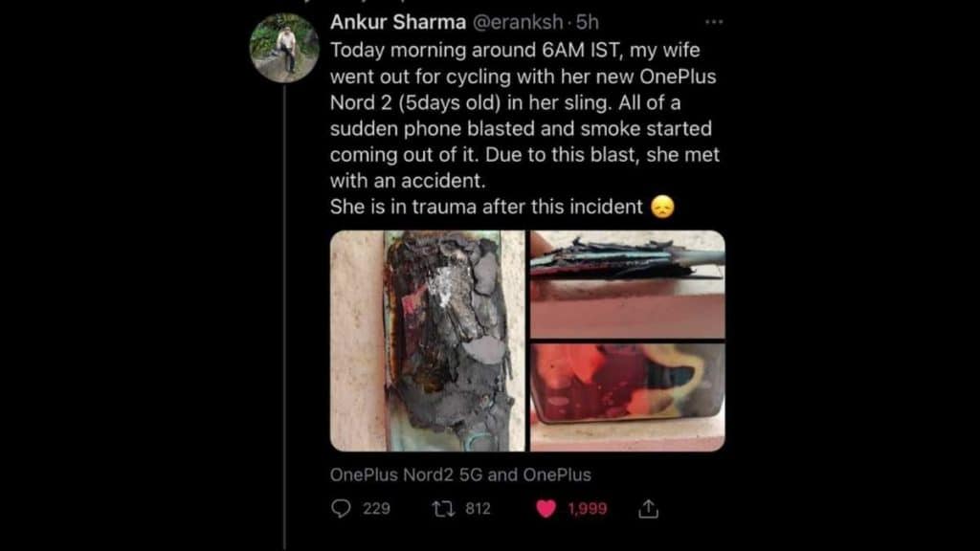Click the 5h timestamp
980x551 pixels.
(587, 23)
